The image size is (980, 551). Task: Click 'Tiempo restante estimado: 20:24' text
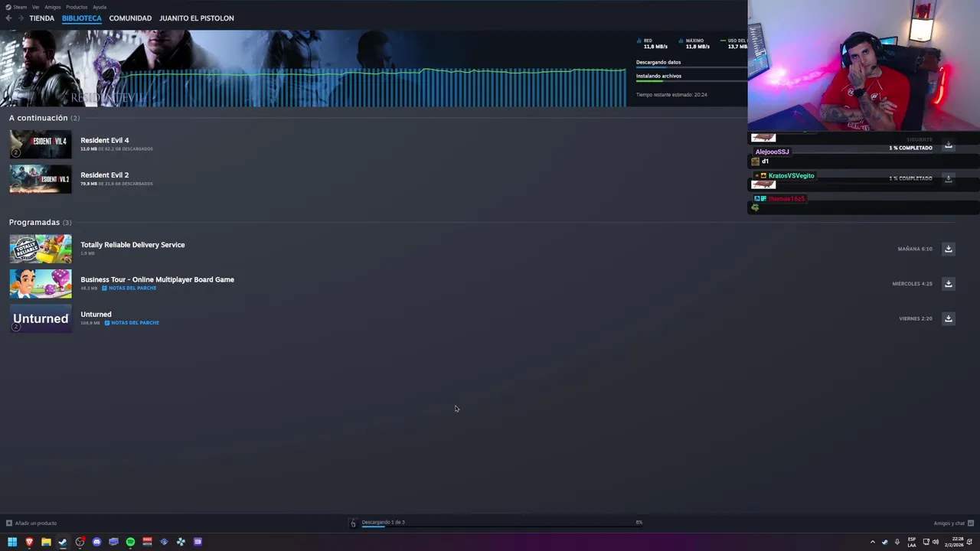point(671,95)
